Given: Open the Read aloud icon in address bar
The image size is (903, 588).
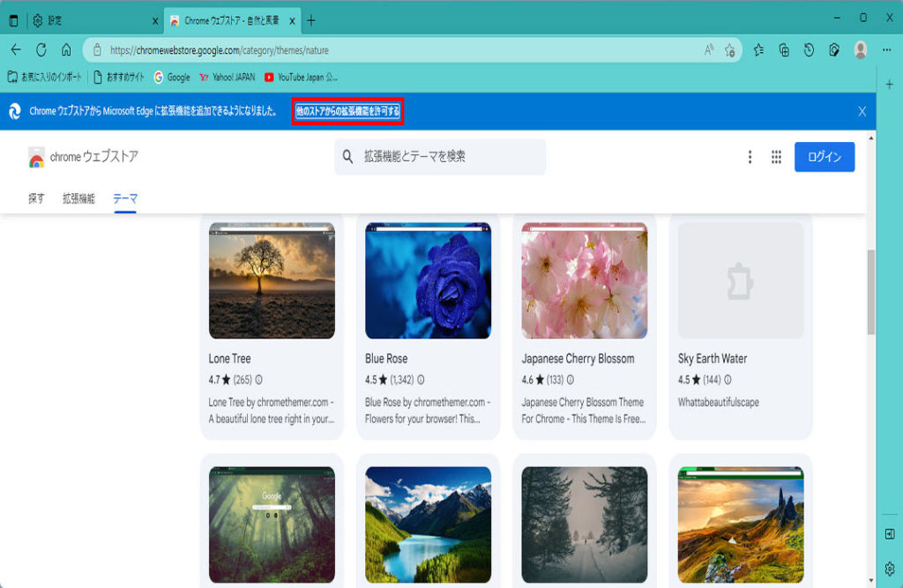Looking at the screenshot, I should pyautogui.click(x=709, y=50).
